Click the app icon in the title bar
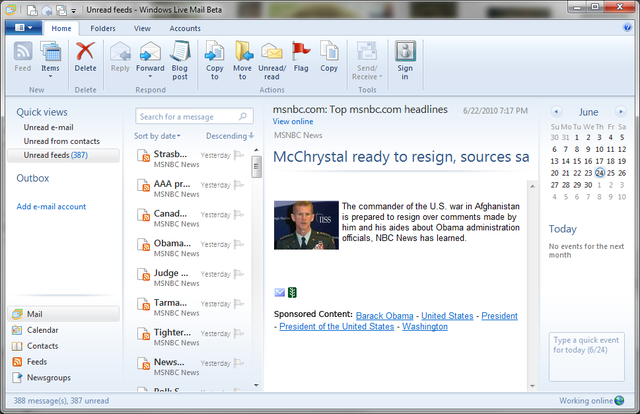 tap(11, 9)
